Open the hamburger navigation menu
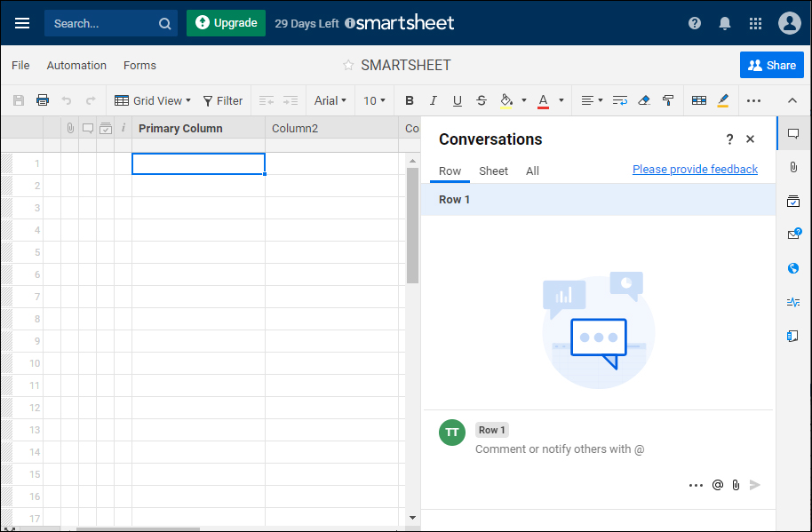This screenshot has height=532, width=812. (22, 23)
